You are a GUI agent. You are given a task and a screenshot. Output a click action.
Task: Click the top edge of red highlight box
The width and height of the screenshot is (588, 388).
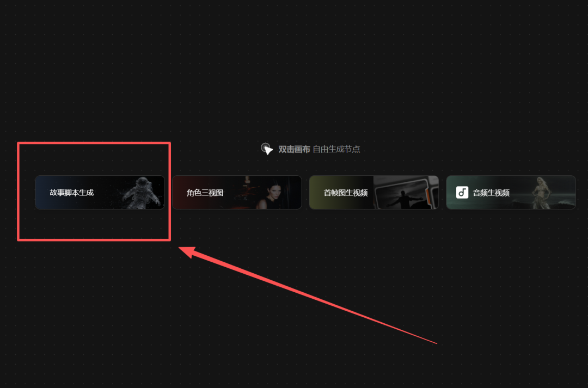pos(94,143)
